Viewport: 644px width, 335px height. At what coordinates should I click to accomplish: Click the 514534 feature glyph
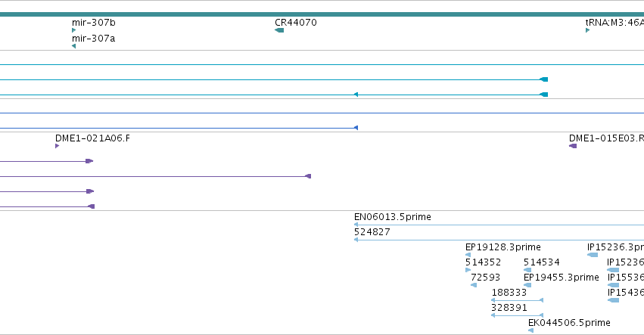click(527, 270)
